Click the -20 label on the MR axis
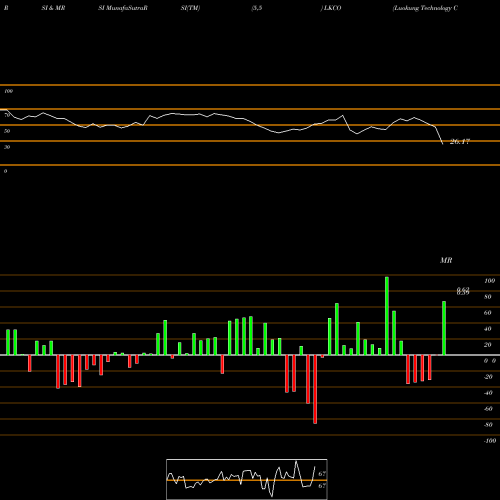This screenshot has height=500, width=500. 488,377
